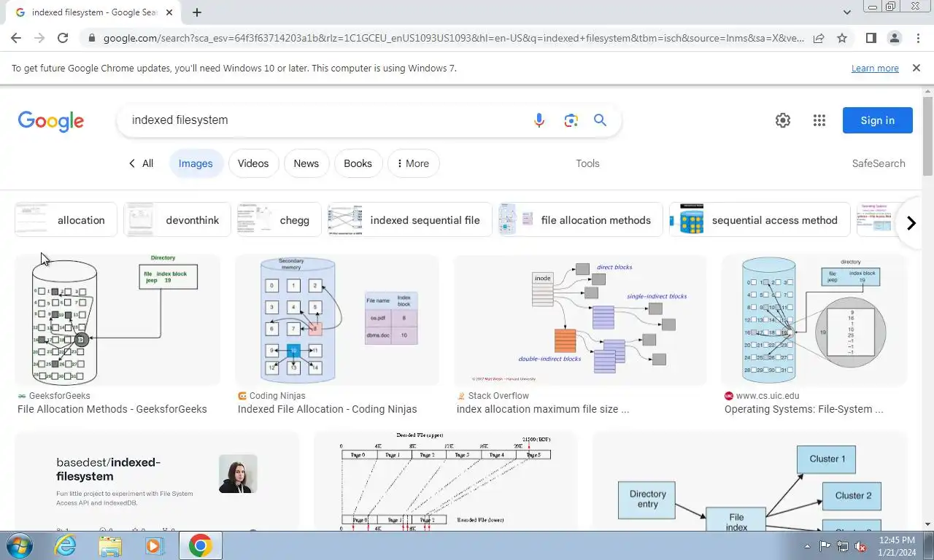The height and width of the screenshot is (560, 934).
Task: Filter by the 'devonthink' chip
Action: pyautogui.click(x=177, y=219)
